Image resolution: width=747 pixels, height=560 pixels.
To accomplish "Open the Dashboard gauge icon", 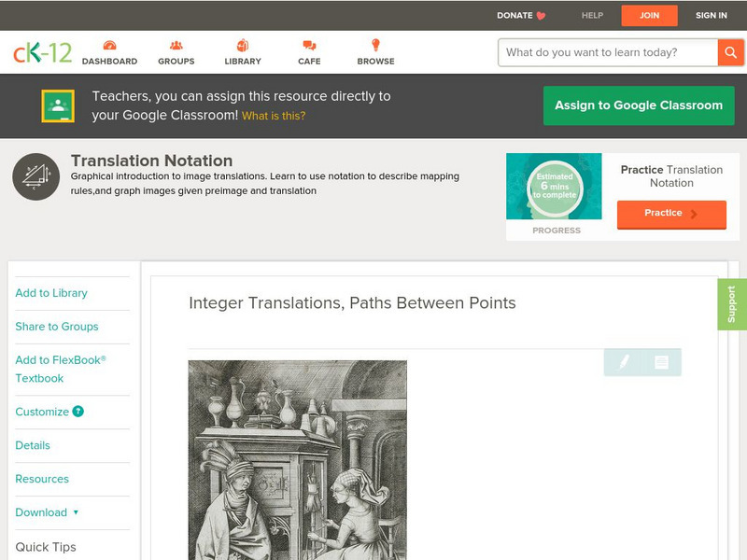I will point(109,45).
